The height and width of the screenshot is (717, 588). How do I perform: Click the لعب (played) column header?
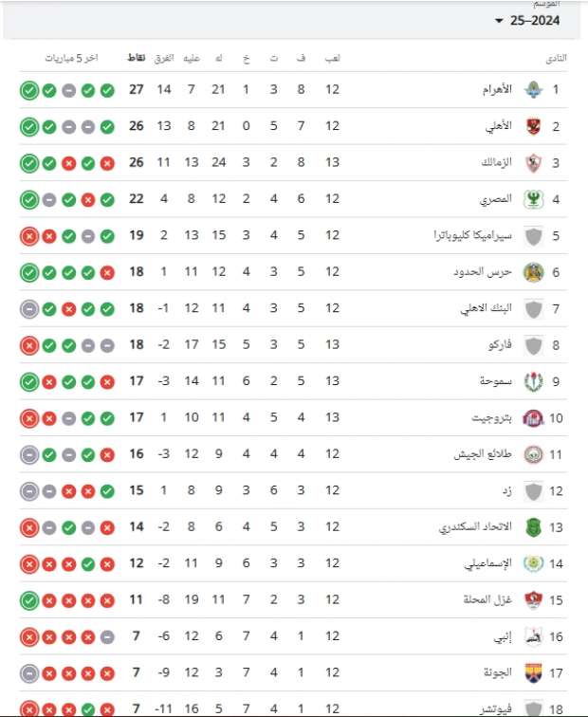[x=333, y=59]
